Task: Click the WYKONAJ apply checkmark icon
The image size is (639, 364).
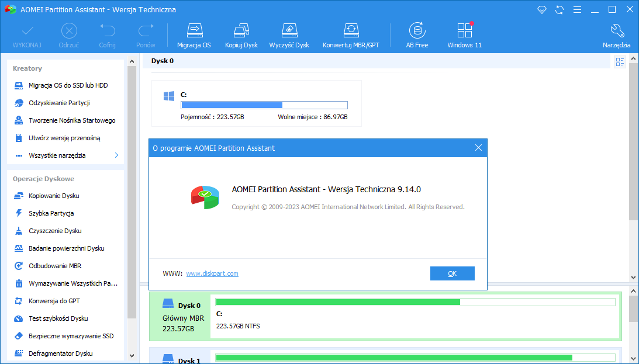Action: click(27, 31)
